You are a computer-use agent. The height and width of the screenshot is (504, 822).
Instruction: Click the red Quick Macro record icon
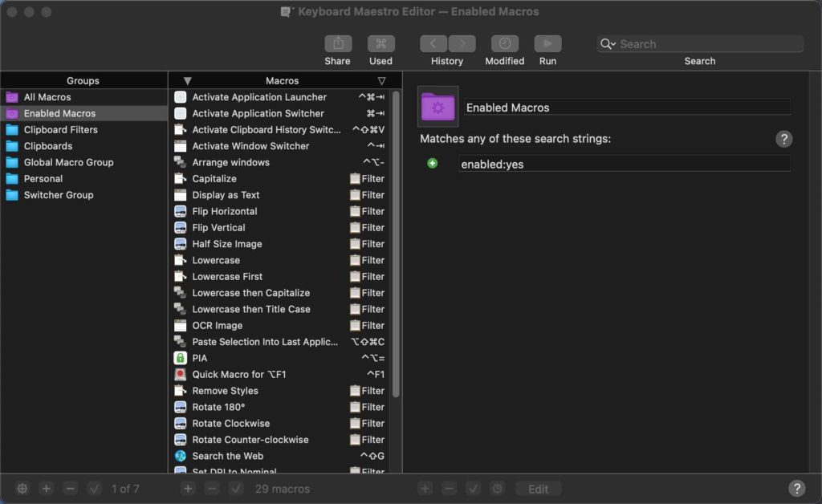[181, 374]
